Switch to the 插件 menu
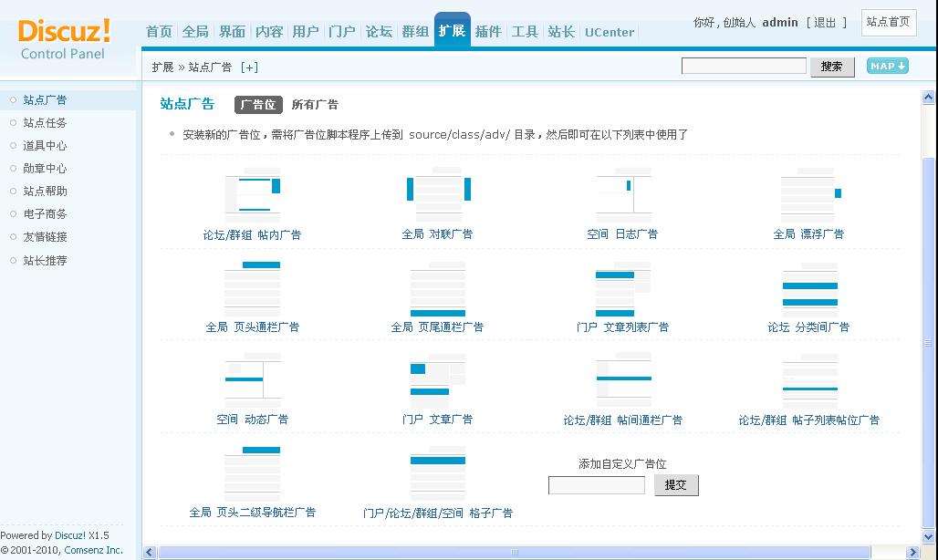Screen dimensions: 938x560 (x=488, y=32)
